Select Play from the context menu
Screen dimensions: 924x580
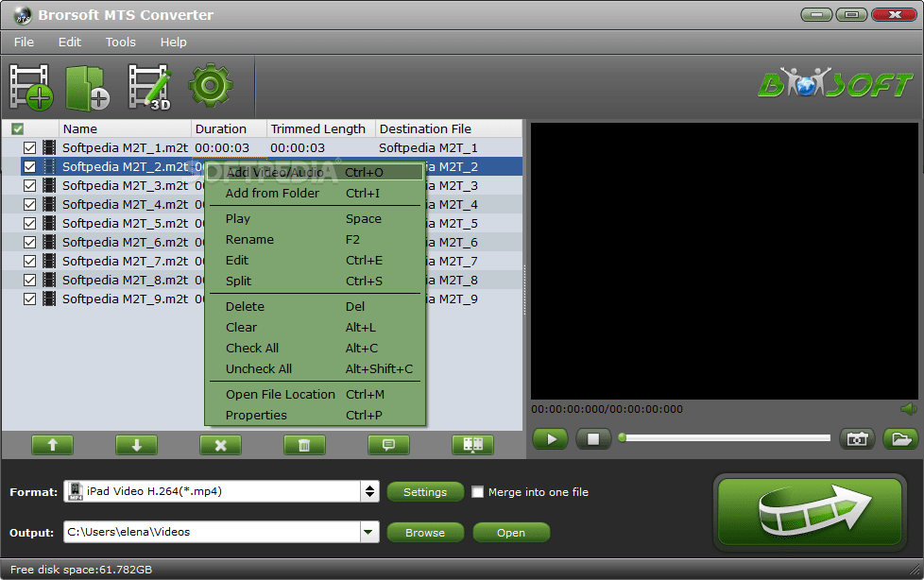click(x=315, y=218)
